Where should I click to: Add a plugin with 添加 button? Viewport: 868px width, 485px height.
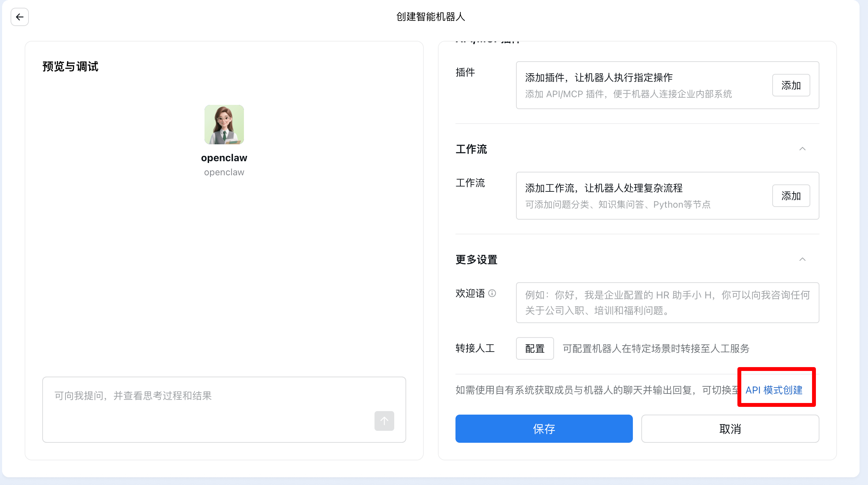click(x=791, y=85)
